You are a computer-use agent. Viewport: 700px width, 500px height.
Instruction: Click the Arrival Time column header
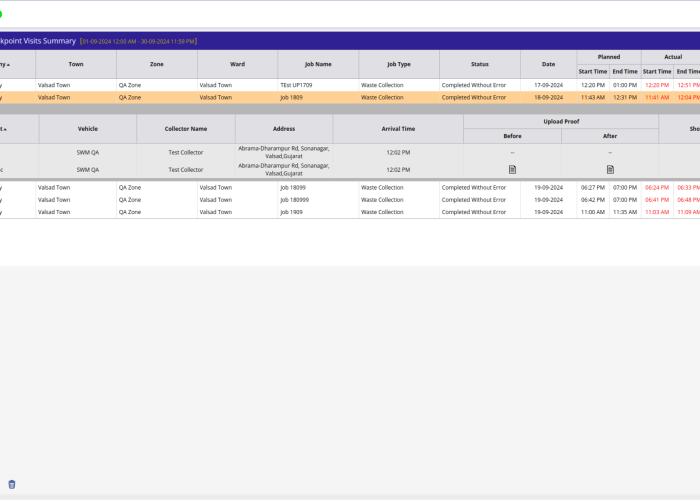click(x=398, y=129)
